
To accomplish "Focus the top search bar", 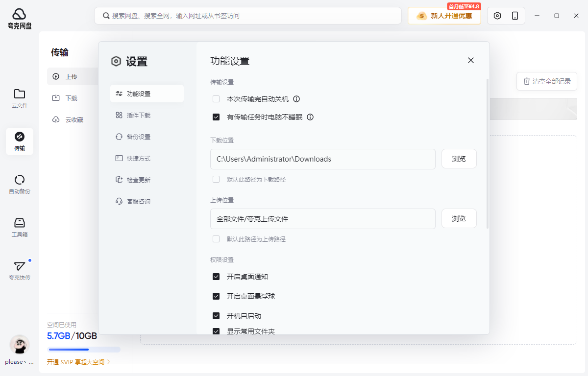I will [x=248, y=16].
